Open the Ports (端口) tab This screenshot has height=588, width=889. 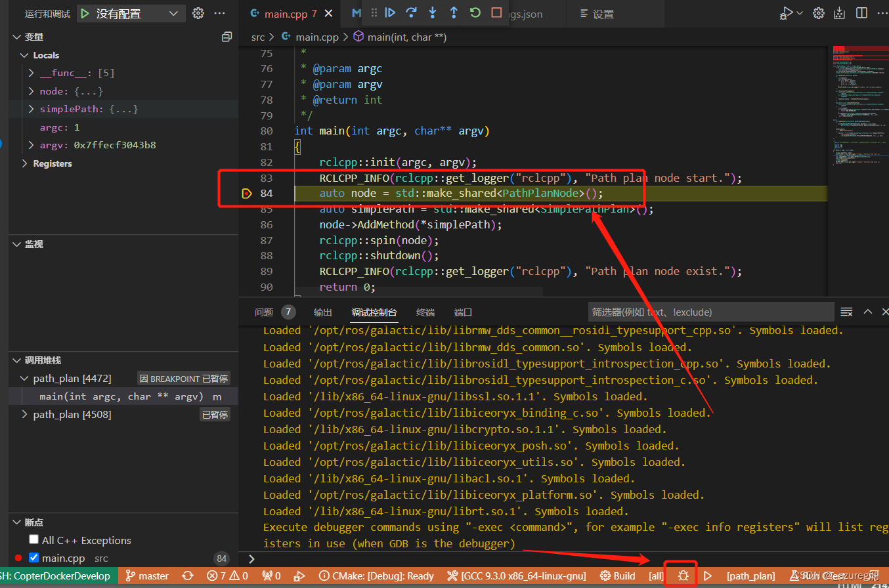[x=463, y=312]
